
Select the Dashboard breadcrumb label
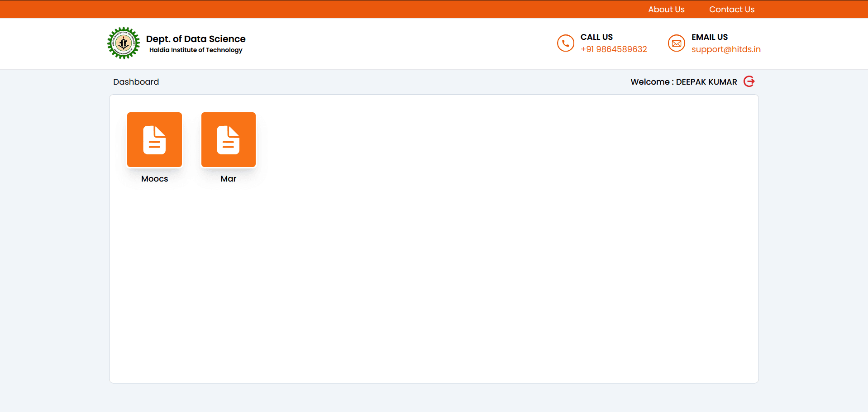coord(136,82)
